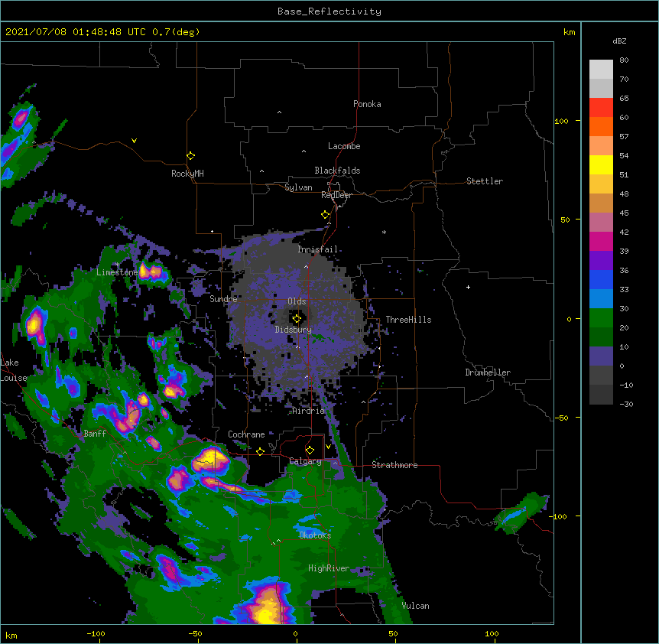The image size is (659, 644).
Task: Click the red 60-65 dBZ legend swatch
Action: click(x=601, y=108)
